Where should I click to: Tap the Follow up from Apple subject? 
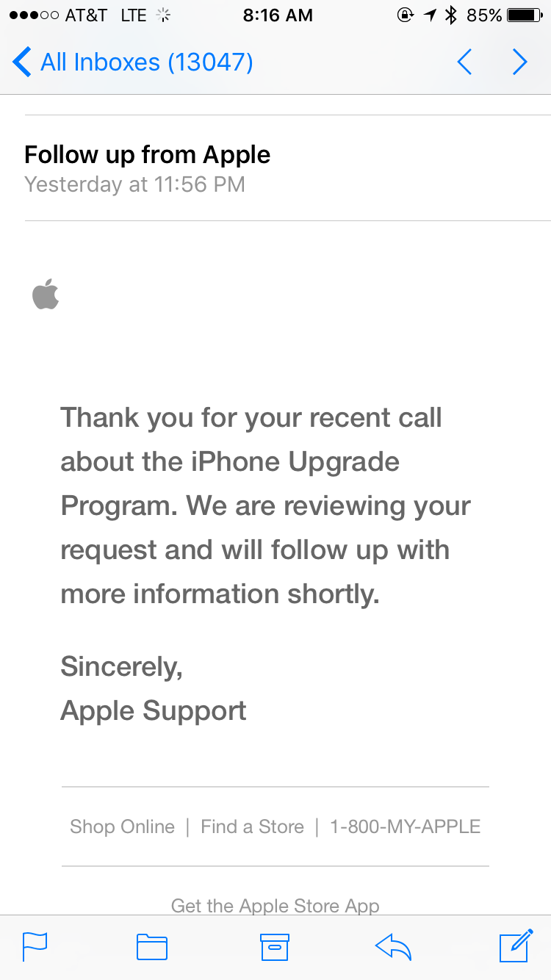(147, 154)
